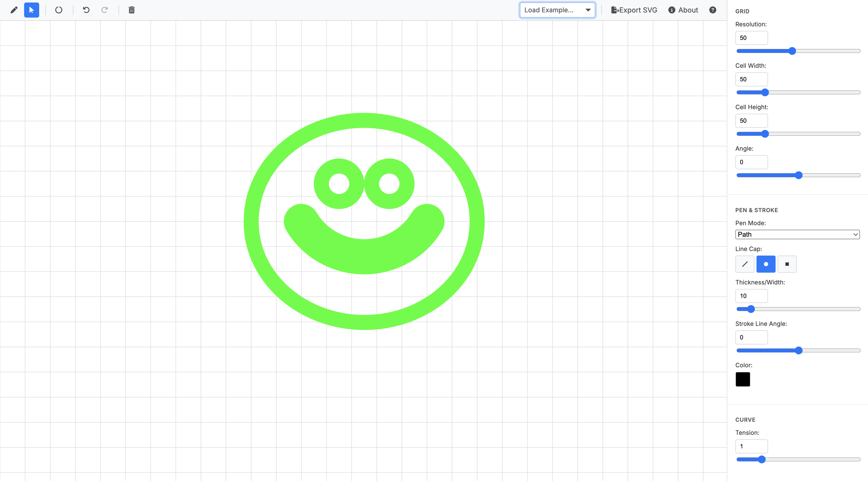The height and width of the screenshot is (481, 868).
Task: Click the Tension input field
Action: (x=751, y=446)
